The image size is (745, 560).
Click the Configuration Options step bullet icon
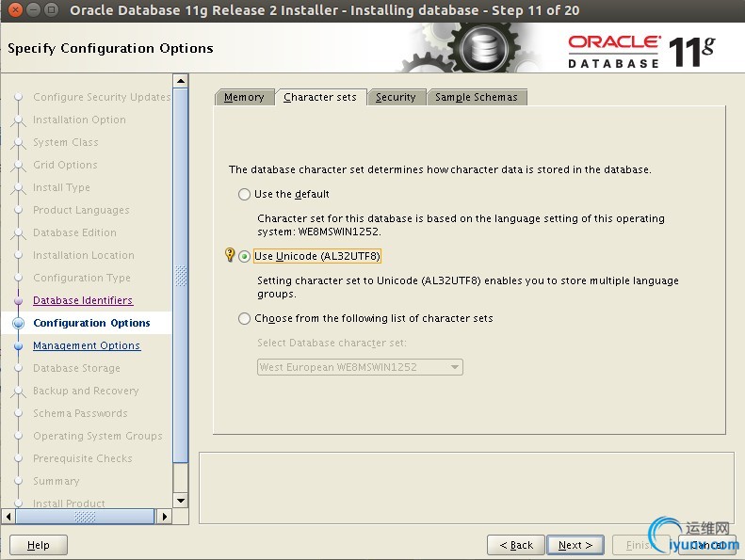[19, 323]
